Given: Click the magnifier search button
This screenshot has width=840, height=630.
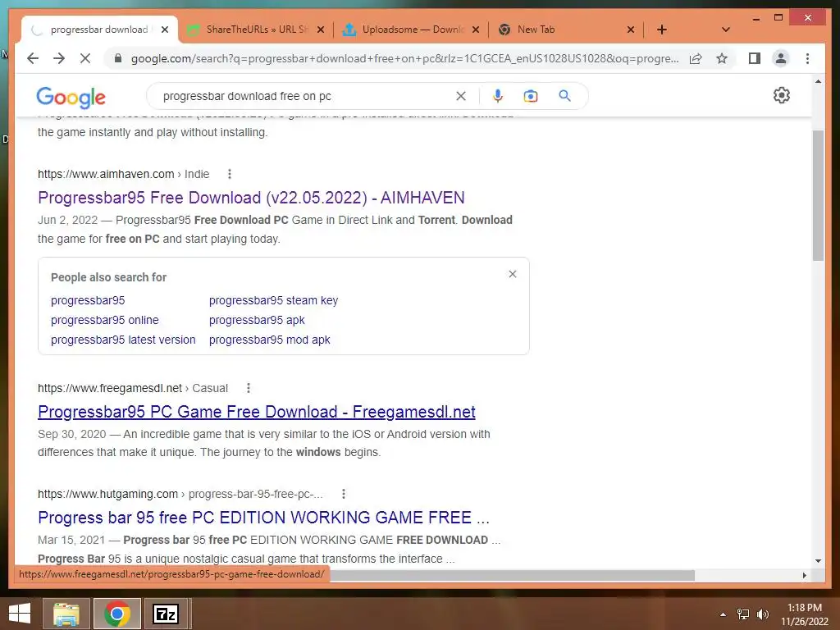Looking at the screenshot, I should (x=564, y=96).
